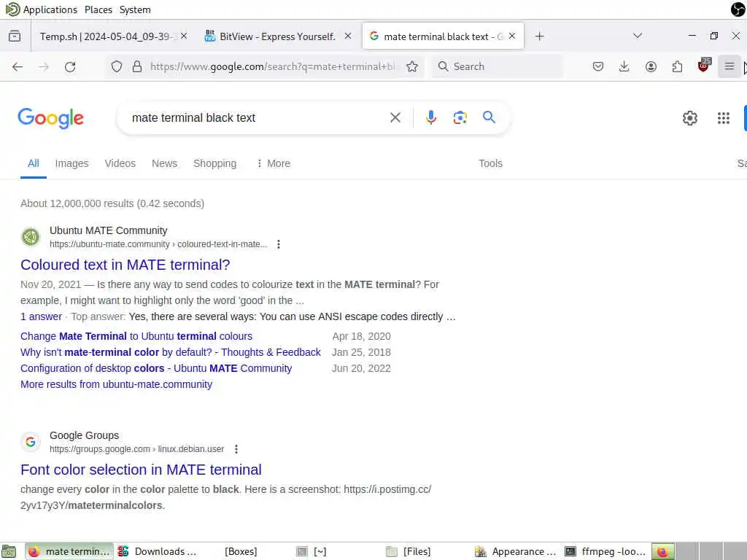Bookmark this page with the star icon
The image size is (747, 560).
pyautogui.click(x=412, y=66)
